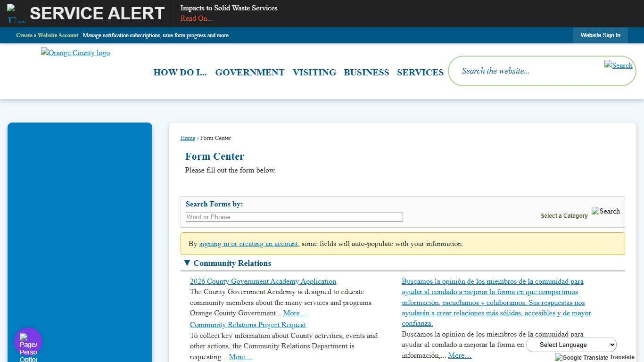
Task: Open the Select Language dropdown
Action: pyautogui.click(x=571, y=345)
